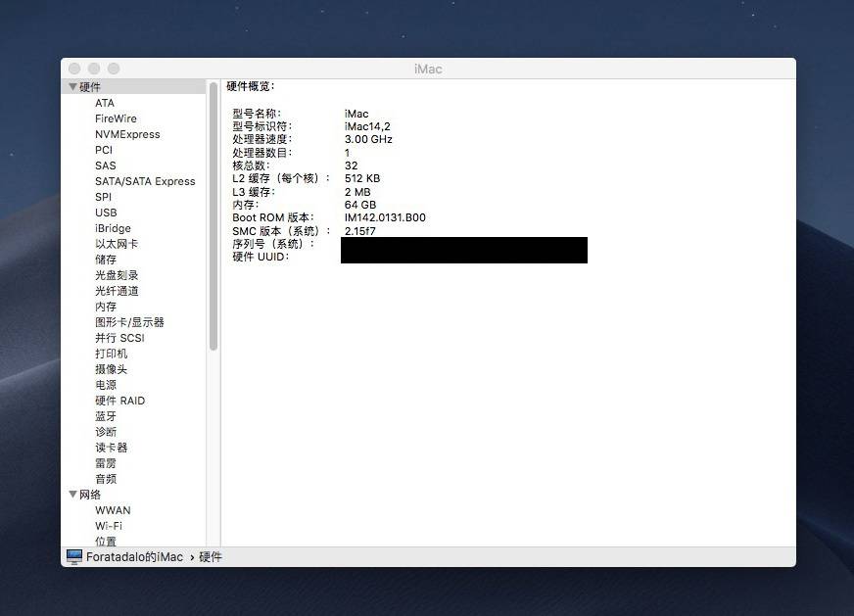Screen dimensions: 854x616
Task: Select 内存 to view memory details
Action: (106, 307)
